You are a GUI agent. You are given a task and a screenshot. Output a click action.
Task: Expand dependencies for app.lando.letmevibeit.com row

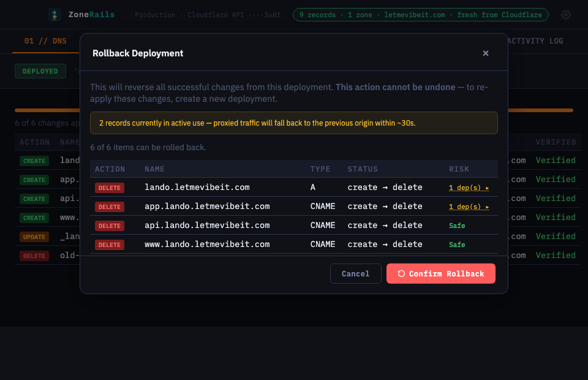point(469,207)
